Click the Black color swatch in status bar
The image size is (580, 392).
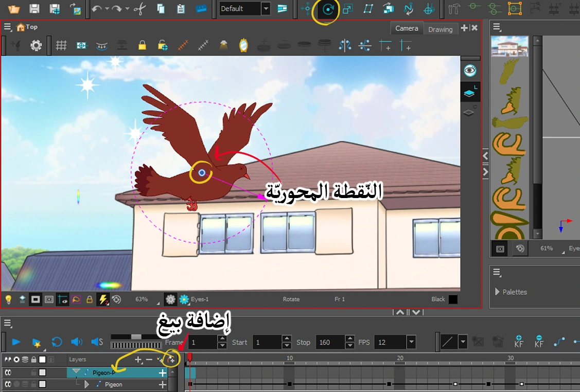[x=453, y=299]
